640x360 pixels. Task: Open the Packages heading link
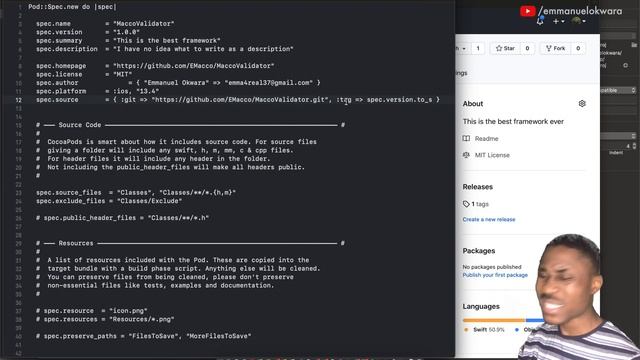coord(479,251)
